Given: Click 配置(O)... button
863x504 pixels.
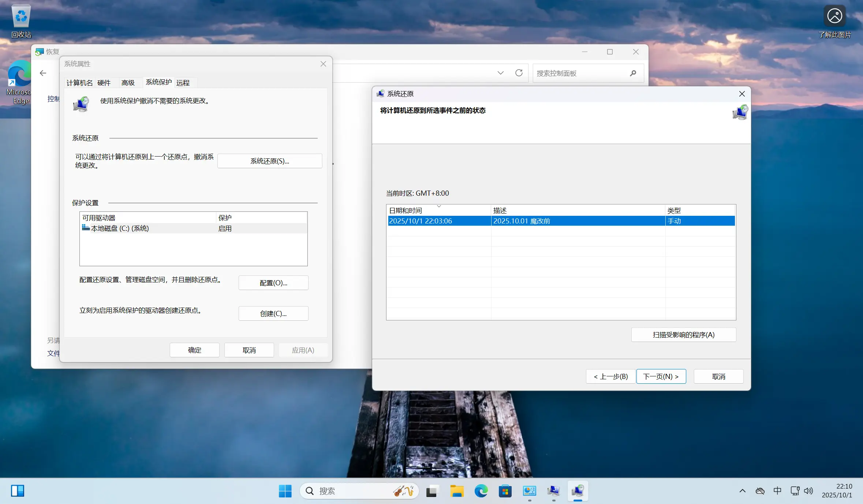Looking at the screenshot, I should click(273, 283).
